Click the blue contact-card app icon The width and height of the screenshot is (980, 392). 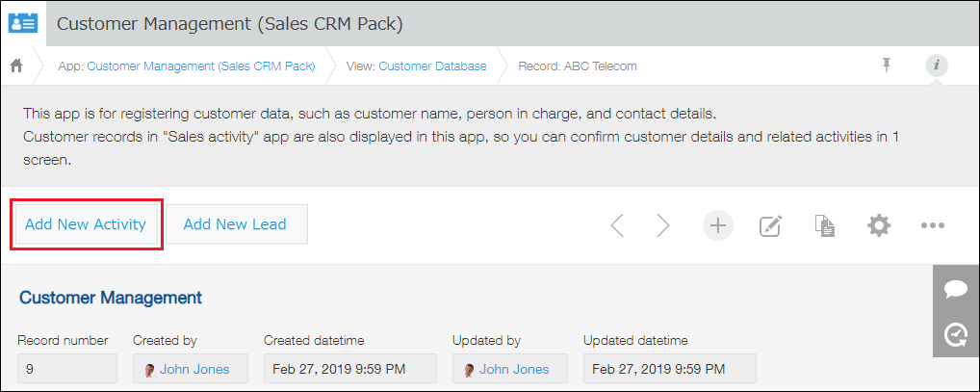click(x=23, y=23)
